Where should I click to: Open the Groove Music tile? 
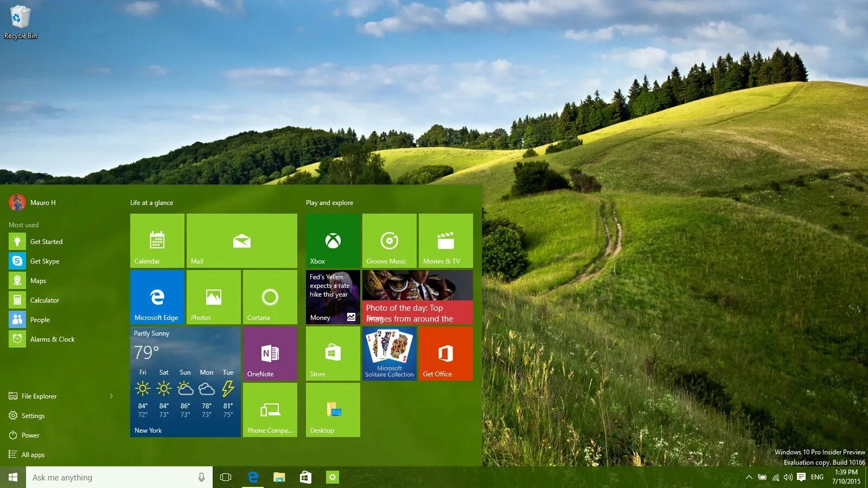click(390, 241)
